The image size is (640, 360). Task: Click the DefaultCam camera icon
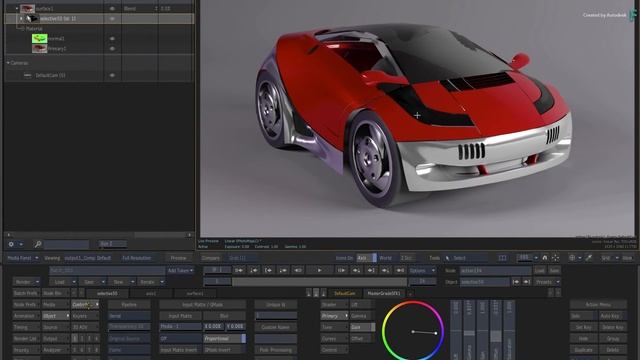coord(27,76)
